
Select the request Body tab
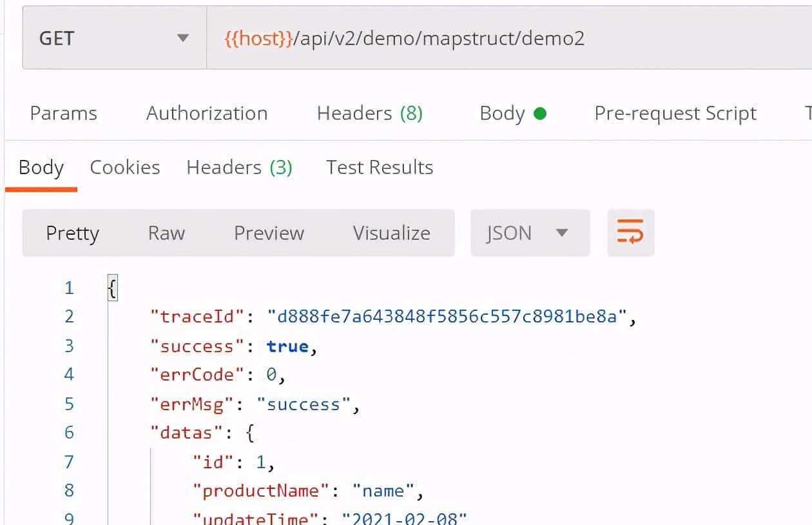pyautogui.click(x=502, y=113)
